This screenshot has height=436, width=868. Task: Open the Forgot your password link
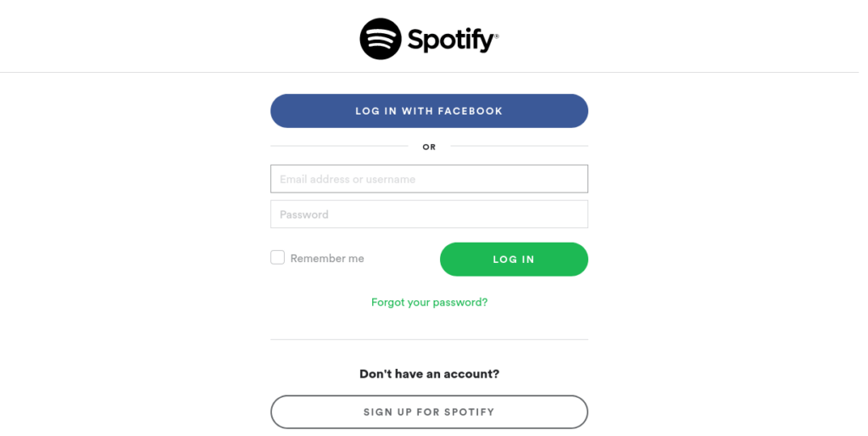tap(429, 303)
